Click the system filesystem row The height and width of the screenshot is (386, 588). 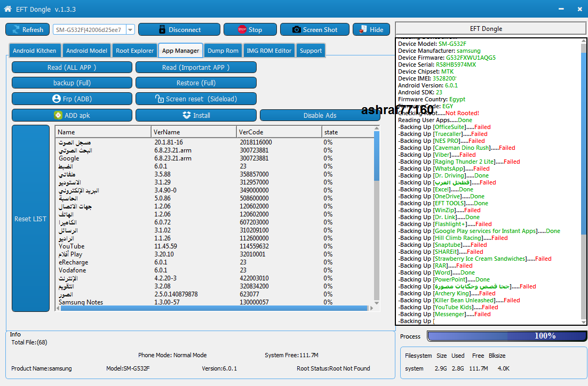(457, 368)
